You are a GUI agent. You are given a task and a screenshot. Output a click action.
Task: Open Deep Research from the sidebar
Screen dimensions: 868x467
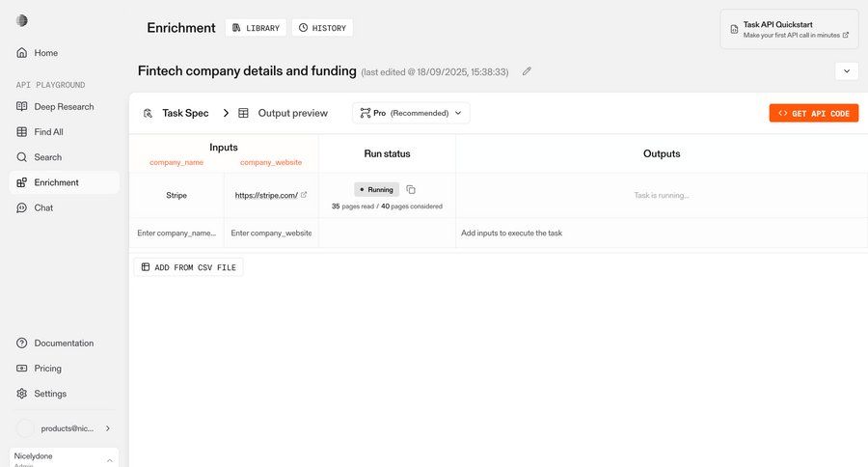pyautogui.click(x=64, y=107)
